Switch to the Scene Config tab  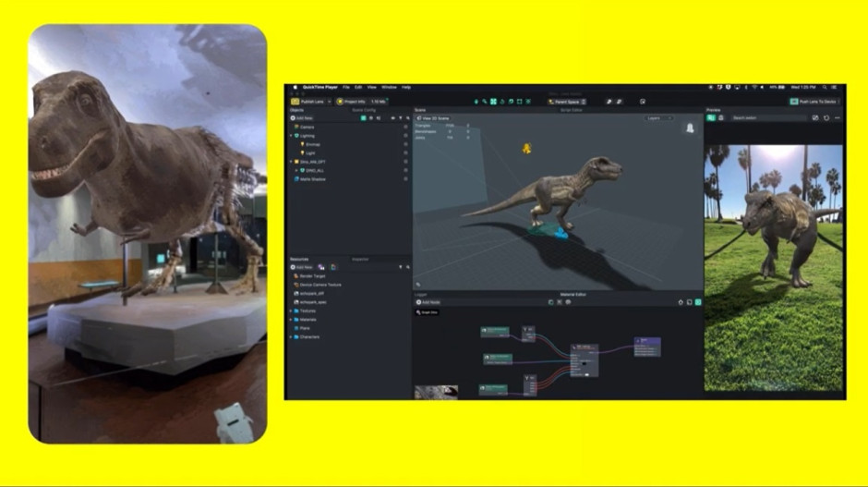tap(364, 110)
